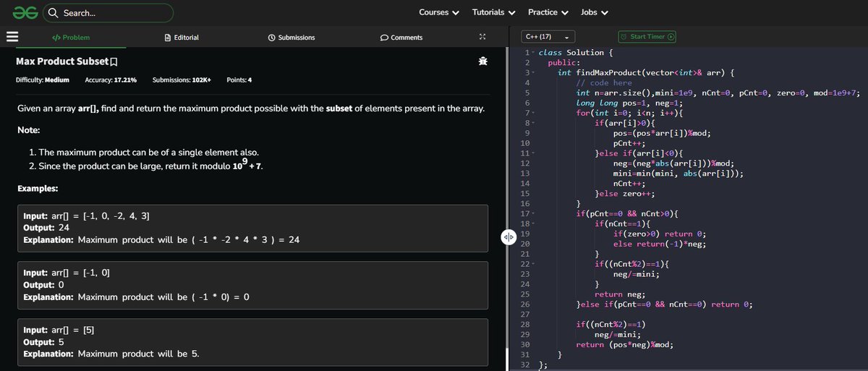This screenshot has width=868, height=371.
Task: Click the second example input '[-1, 0]'
Action: (96, 273)
